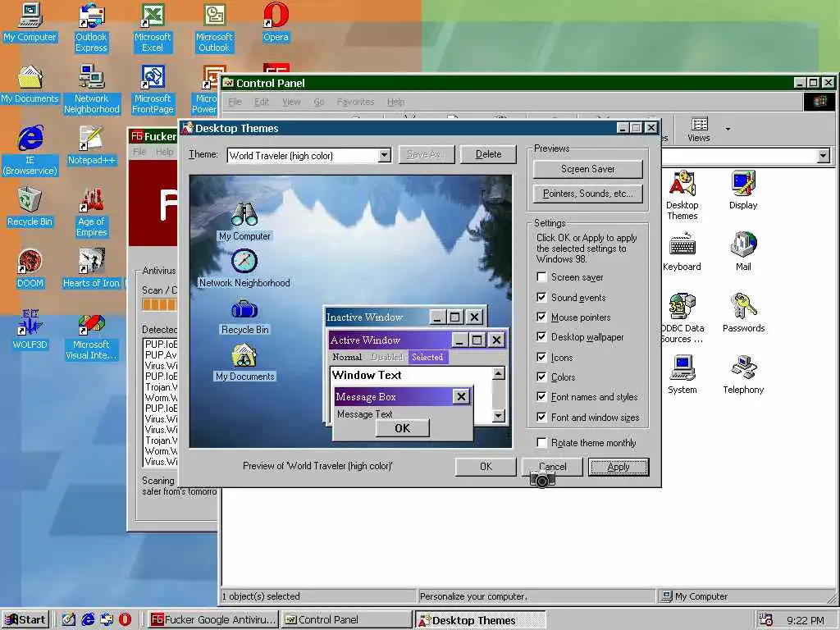Launch WOLF3D from the desktop
840x630 pixels.
(30, 331)
